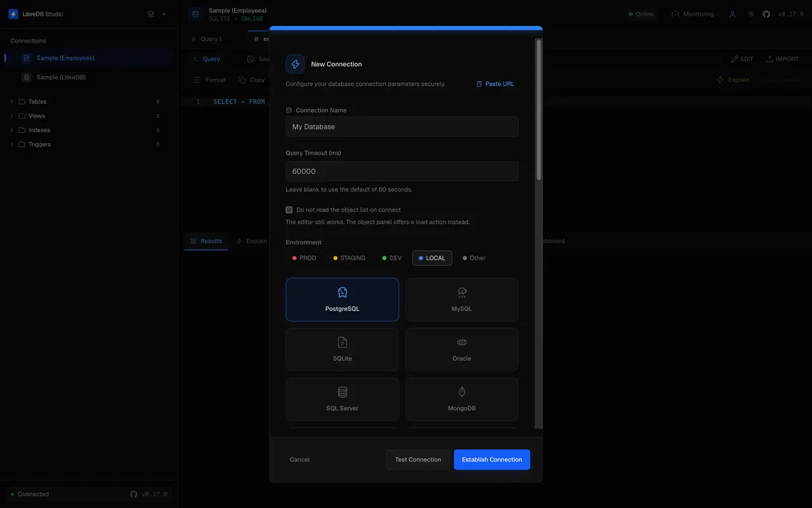Click the database icon beside Sample (Employees) header
The height and width of the screenshot is (508, 812).
pyautogui.click(x=195, y=14)
